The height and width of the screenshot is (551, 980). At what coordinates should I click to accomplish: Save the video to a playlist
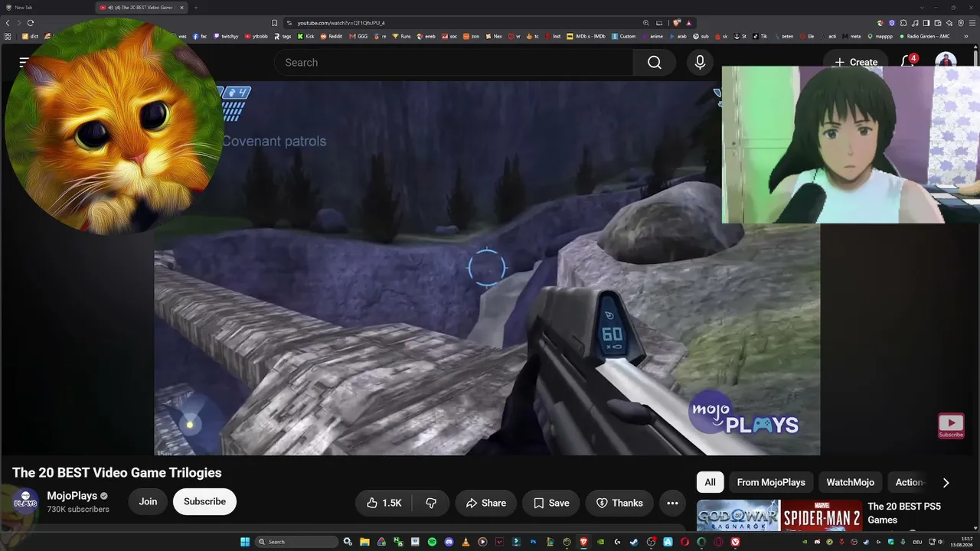coord(551,503)
